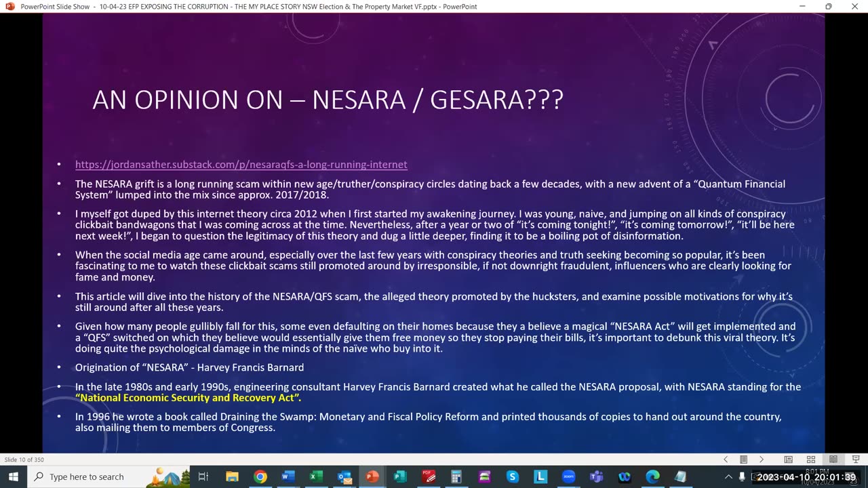Switch to Reading View in status bar

click(833, 460)
